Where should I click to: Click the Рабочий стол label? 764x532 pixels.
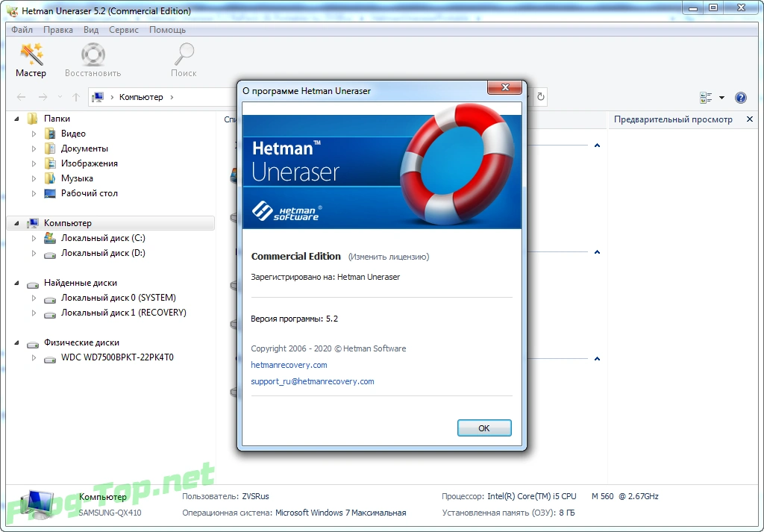point(90,193)
